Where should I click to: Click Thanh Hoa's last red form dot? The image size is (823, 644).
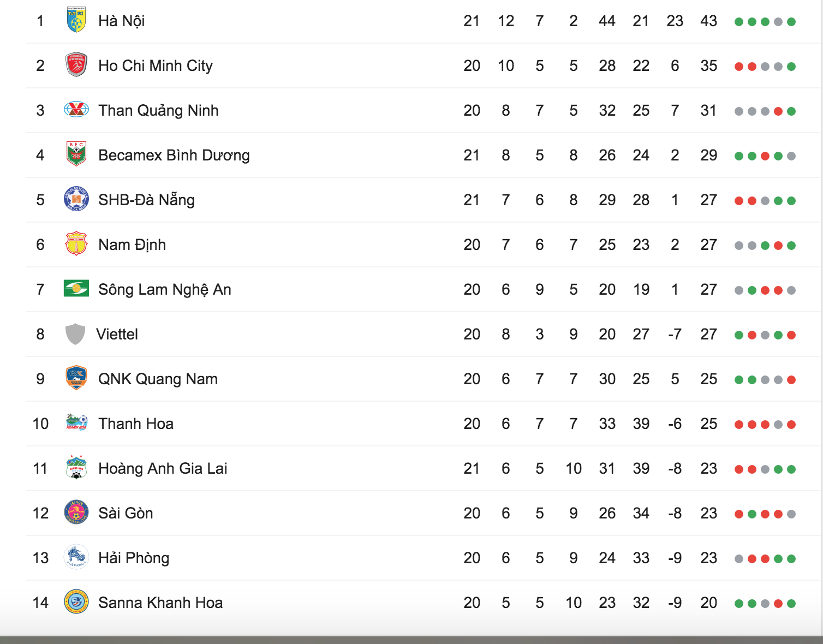click(x=791, y=425)
